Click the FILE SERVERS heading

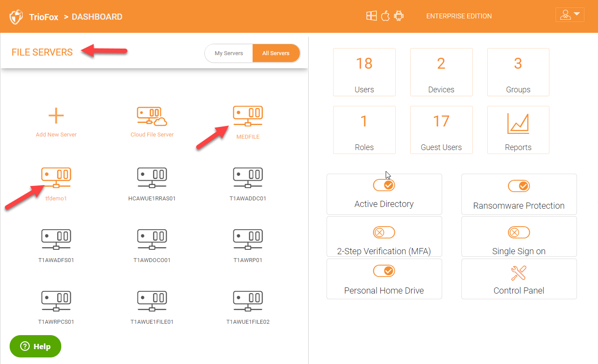pos(42,52)
